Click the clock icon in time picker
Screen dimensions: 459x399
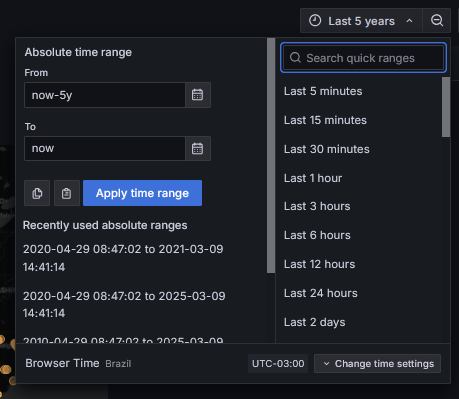[315, 21]
